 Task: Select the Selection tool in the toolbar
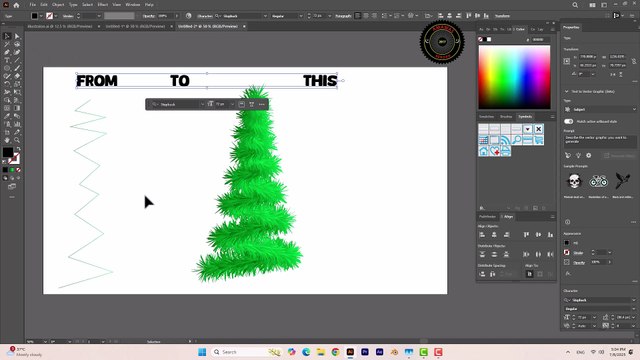pyautogui.click(x=7, y=36)
